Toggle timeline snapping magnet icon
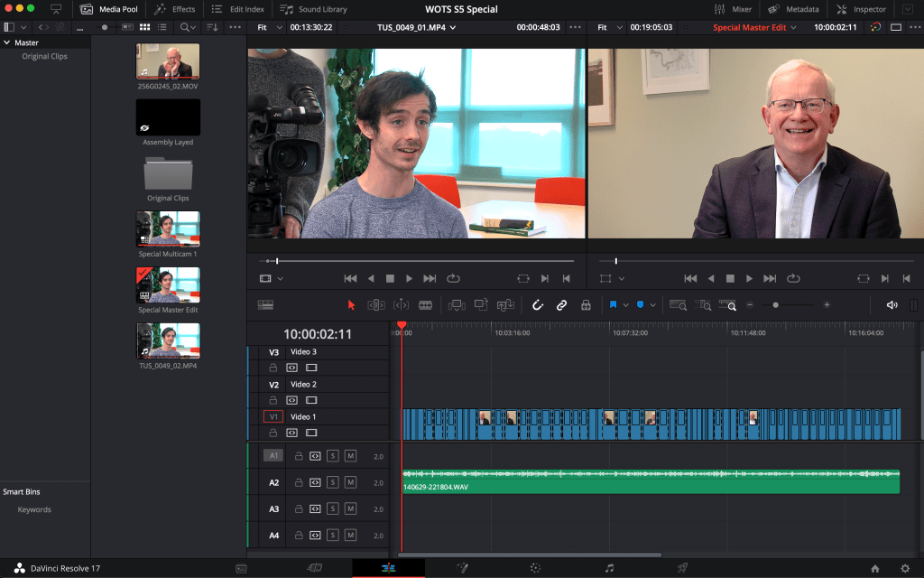Image resolution: width=924 pixels, height=578 pixels. point(538,305)
